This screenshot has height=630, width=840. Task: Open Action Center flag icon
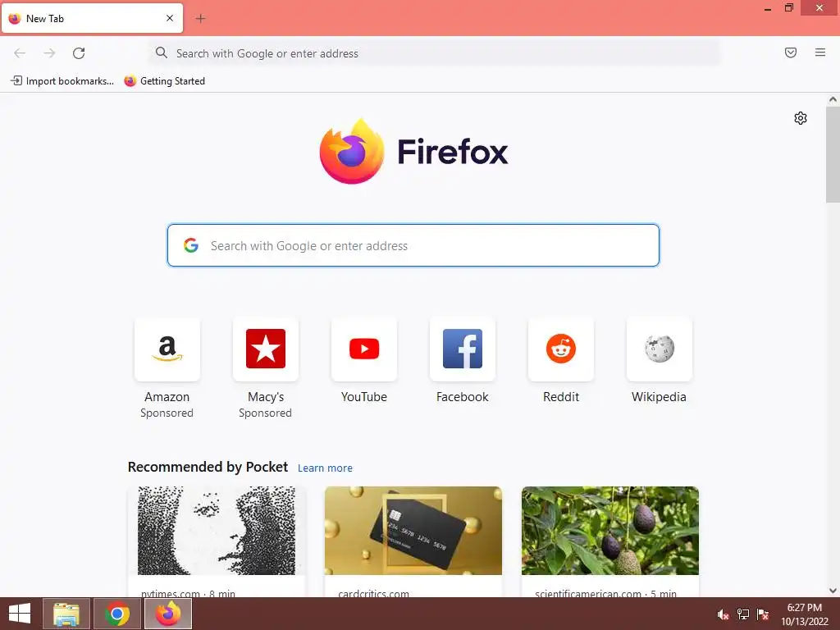762,614
